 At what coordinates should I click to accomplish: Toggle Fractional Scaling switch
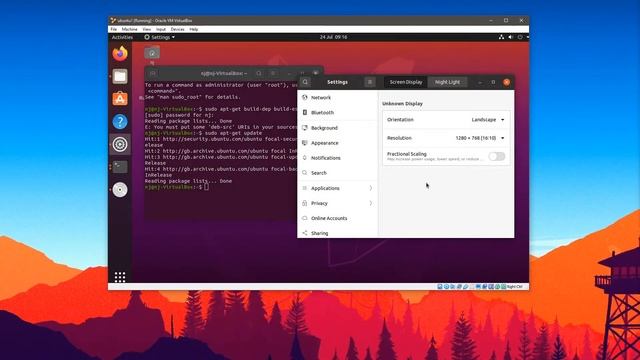[497, 156]
